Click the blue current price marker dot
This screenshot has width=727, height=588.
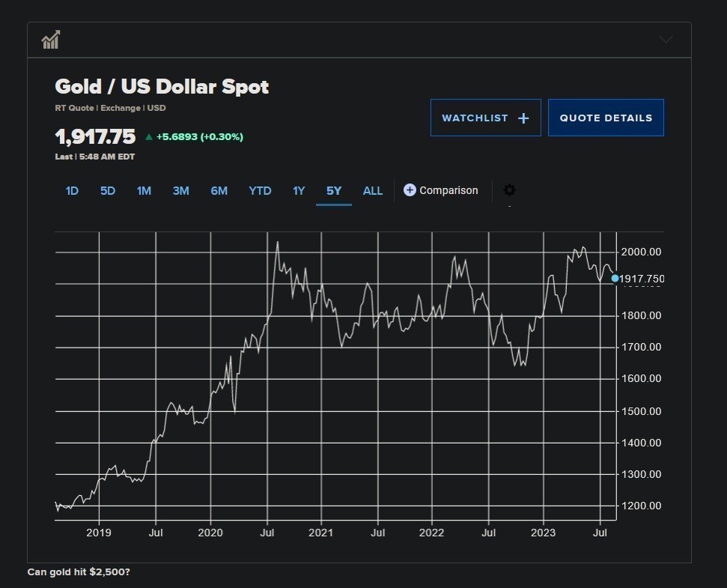pyautogui.click(x=615, y=279)
